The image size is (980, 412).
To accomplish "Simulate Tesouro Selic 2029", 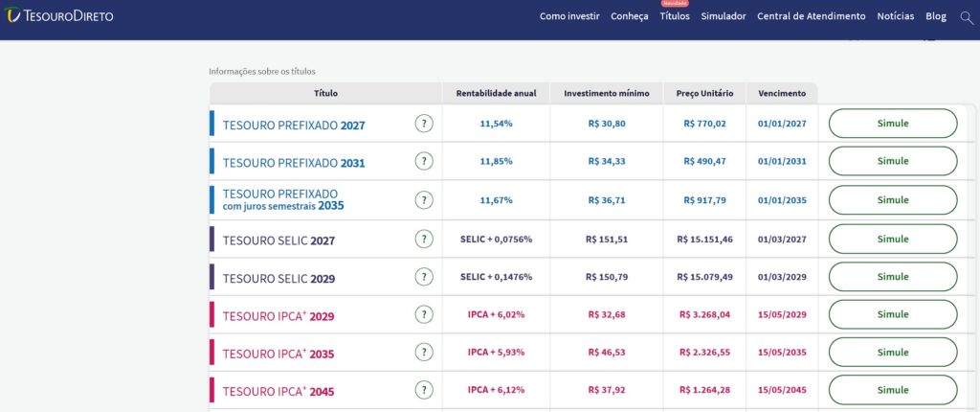I will [893, 277].
